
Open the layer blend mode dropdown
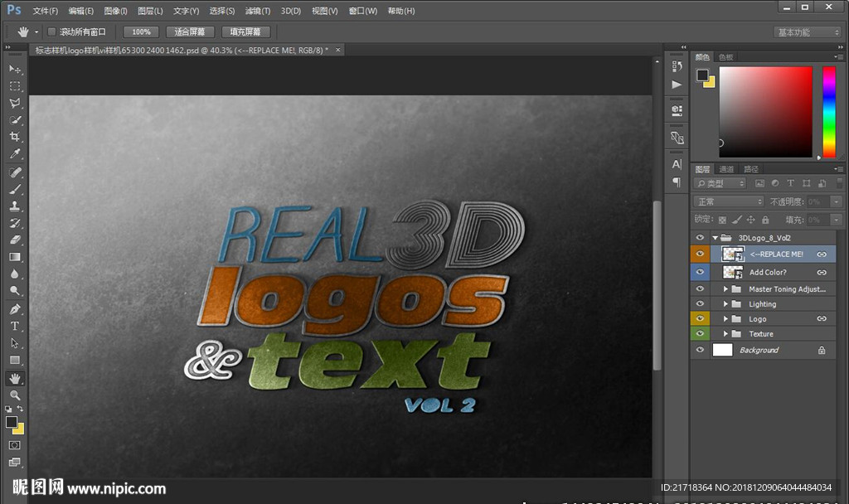pyautogui.click(x=729, y=201)
